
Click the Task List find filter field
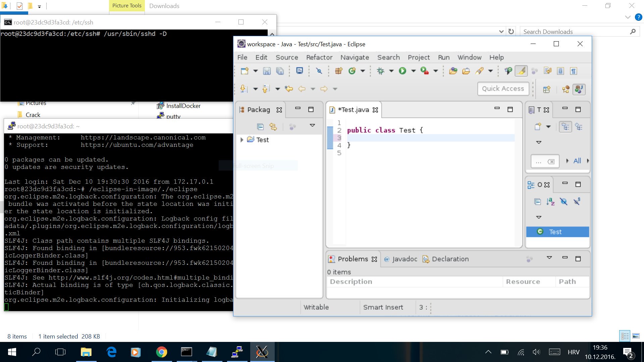pos(545,162)
